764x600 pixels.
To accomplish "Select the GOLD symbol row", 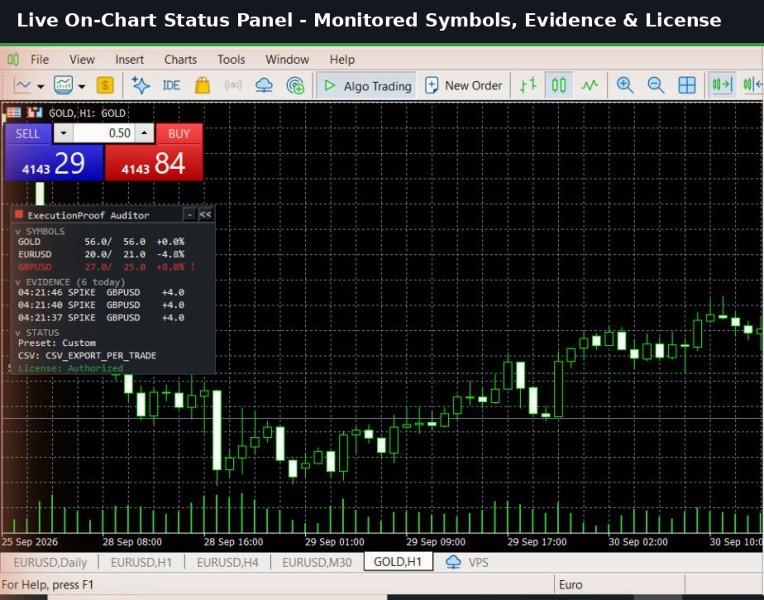I will point(101,242).
